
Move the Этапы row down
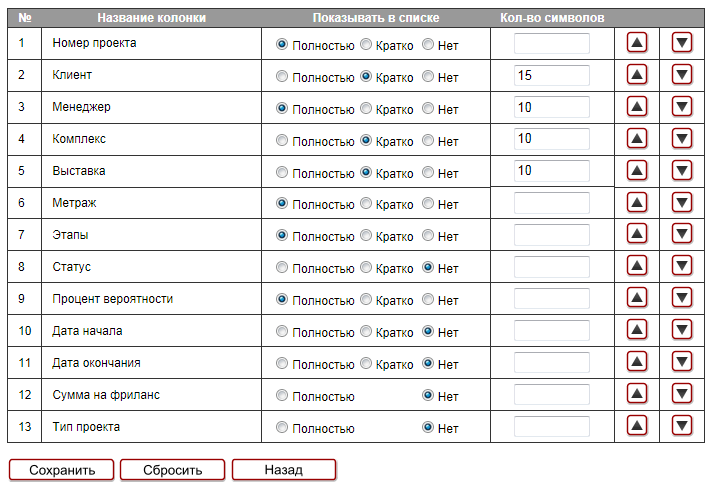[682, 235]
